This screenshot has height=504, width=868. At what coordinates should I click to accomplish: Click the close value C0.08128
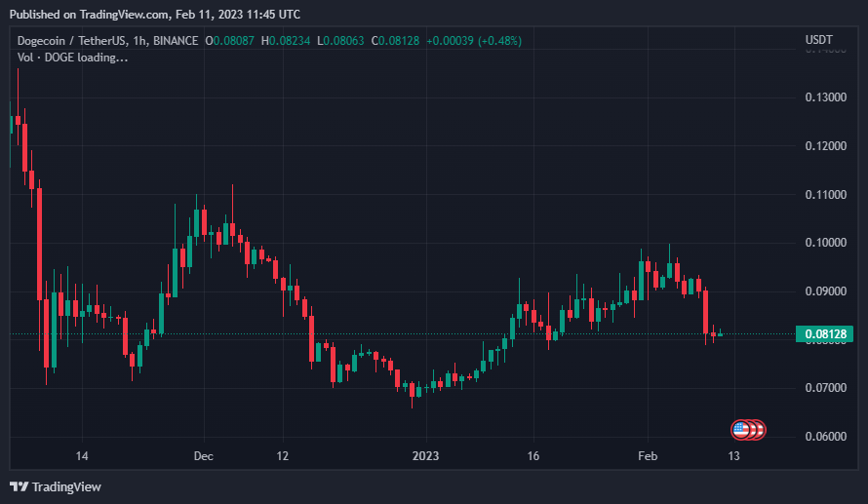395,40
